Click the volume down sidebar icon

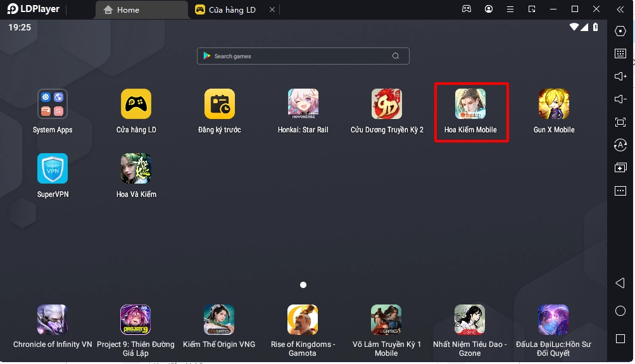(x=620, y=99)
